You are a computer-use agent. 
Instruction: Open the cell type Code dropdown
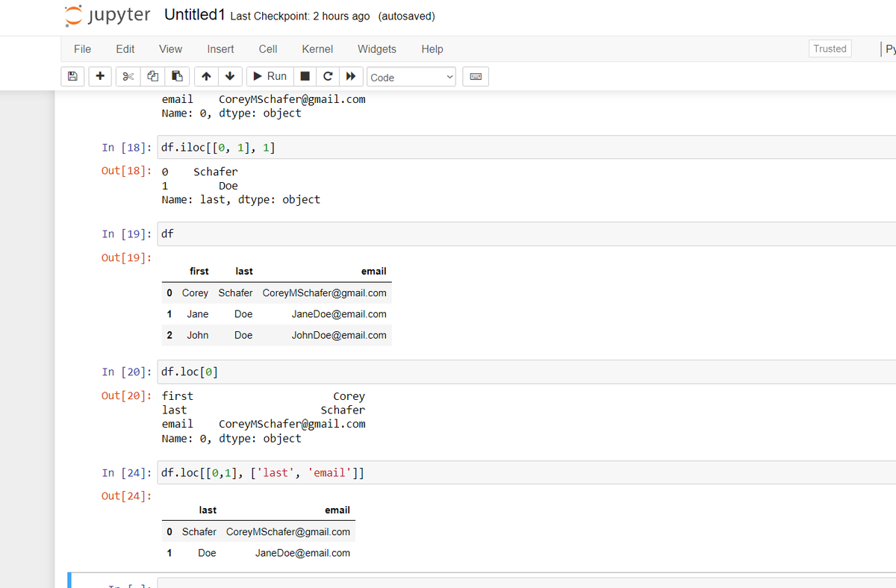(x=411, y=77)
